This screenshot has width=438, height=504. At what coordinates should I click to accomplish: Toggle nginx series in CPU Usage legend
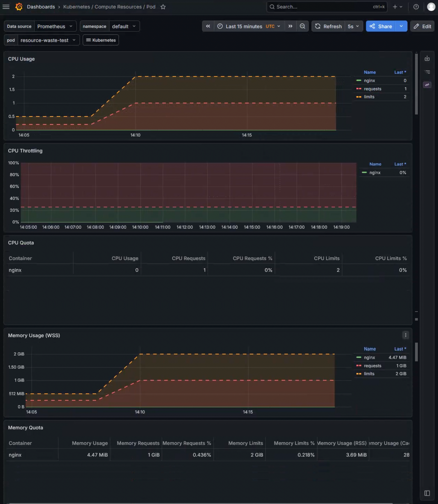369,80
